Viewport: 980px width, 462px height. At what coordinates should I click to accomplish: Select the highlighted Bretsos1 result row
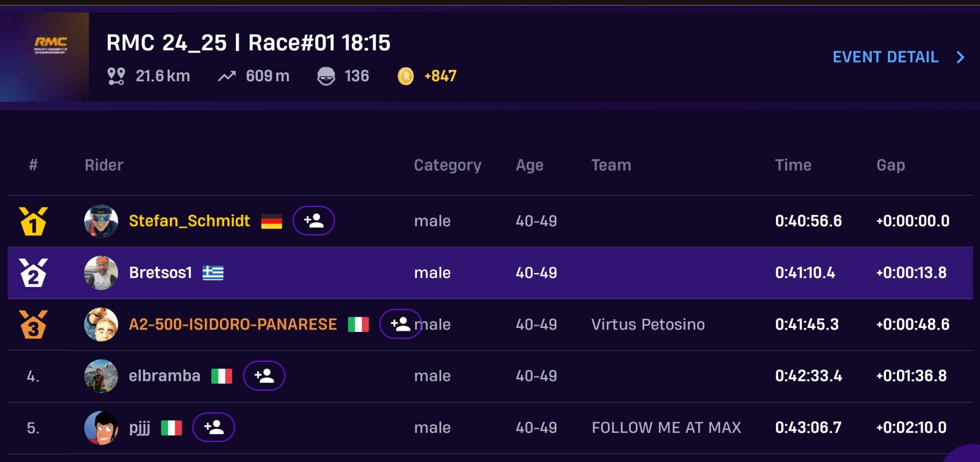tap(490, 273)
